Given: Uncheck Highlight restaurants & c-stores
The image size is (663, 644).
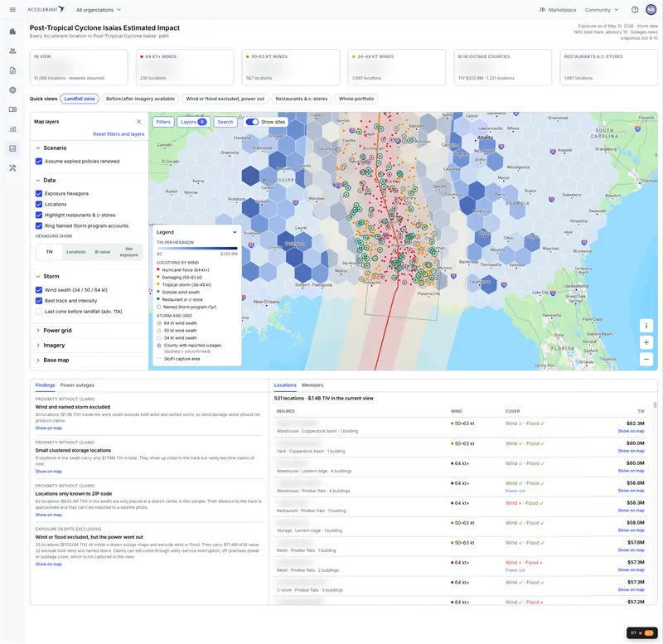Looking at the screenshot, I should click(39, 215).
